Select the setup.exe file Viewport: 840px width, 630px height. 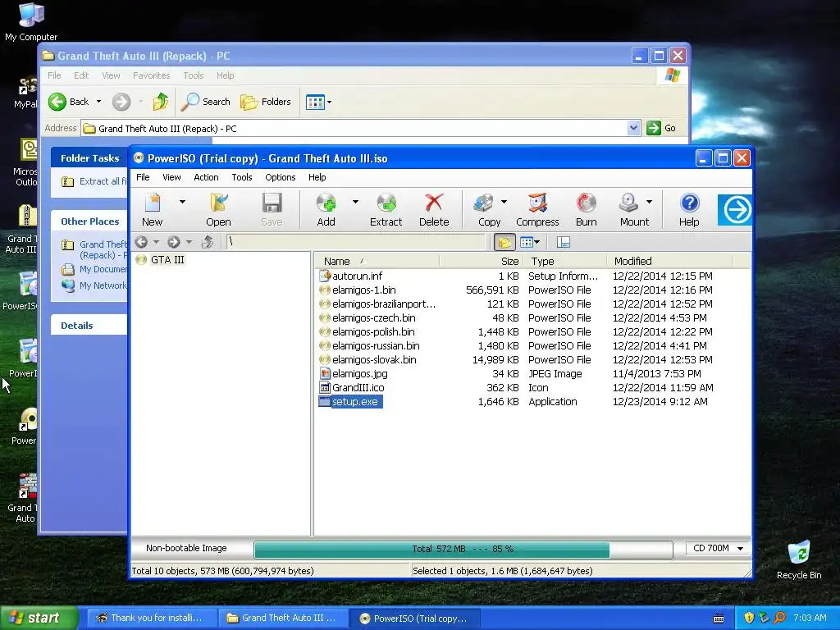click(354, 401)
